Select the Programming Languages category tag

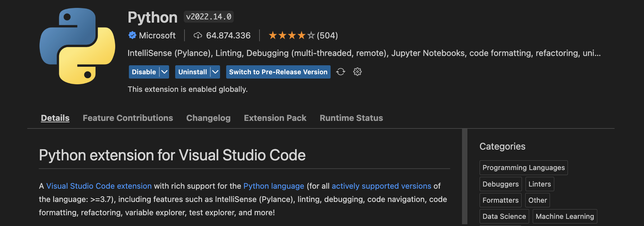pos(523,168)
